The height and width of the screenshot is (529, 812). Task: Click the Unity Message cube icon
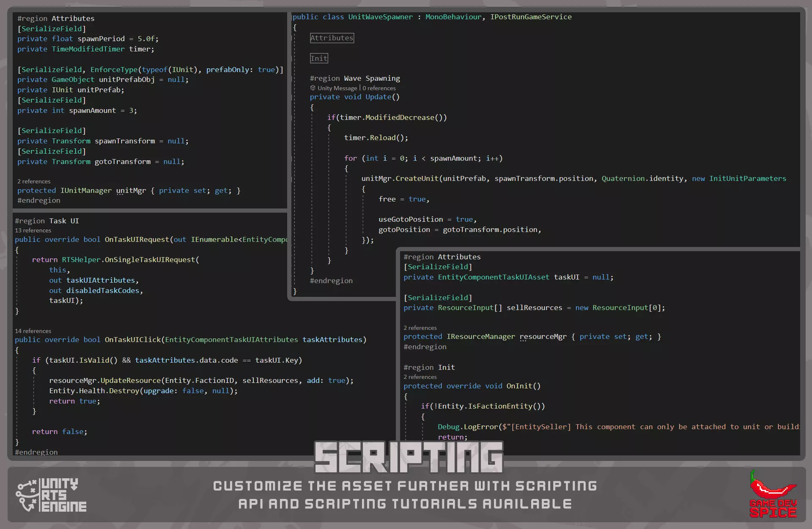click(x=313, y=88)
